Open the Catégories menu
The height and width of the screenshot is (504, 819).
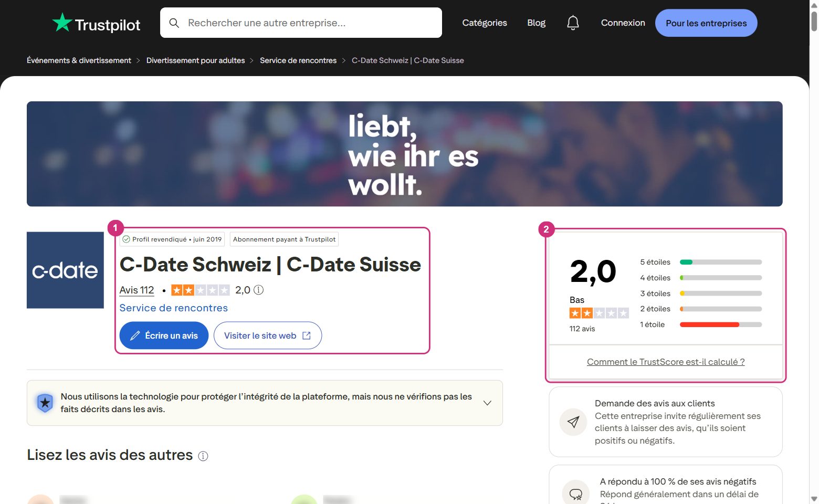pos(485,23)
